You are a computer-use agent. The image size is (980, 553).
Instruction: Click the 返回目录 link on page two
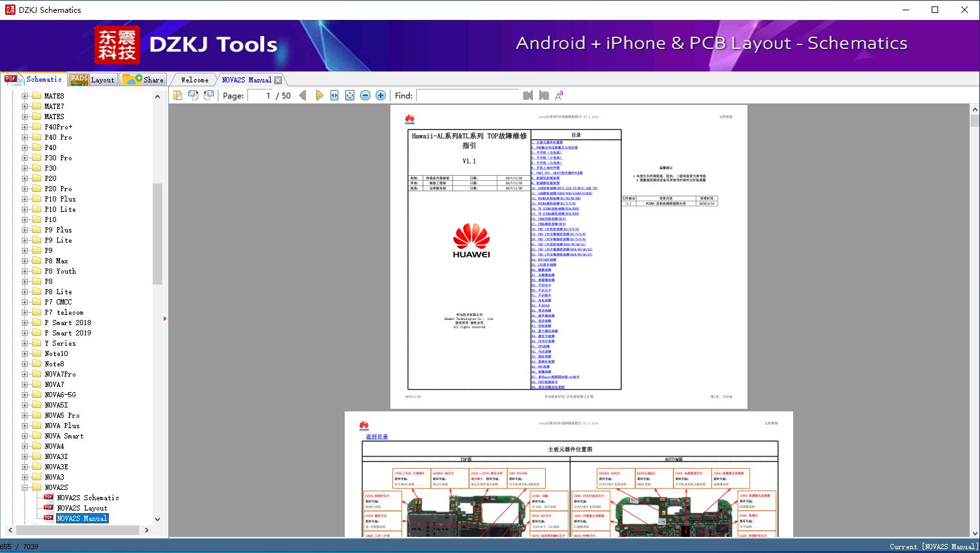[377, 436]
